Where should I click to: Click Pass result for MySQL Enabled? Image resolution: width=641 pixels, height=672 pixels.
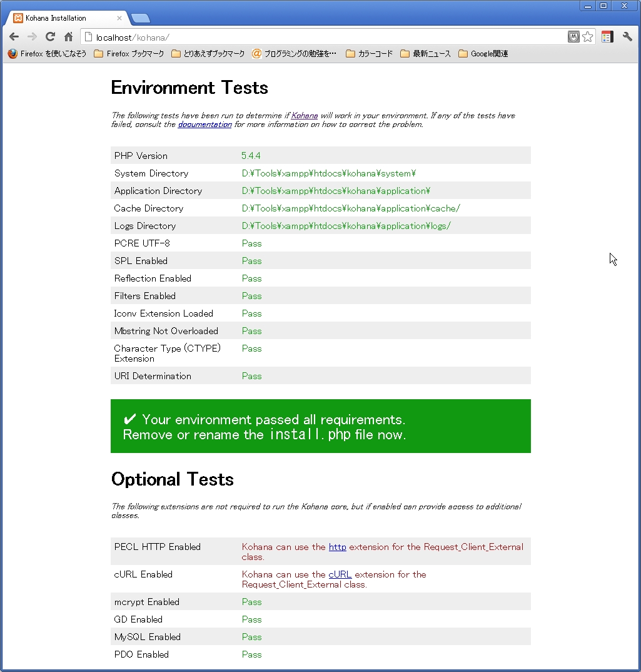tap(251, 638)
